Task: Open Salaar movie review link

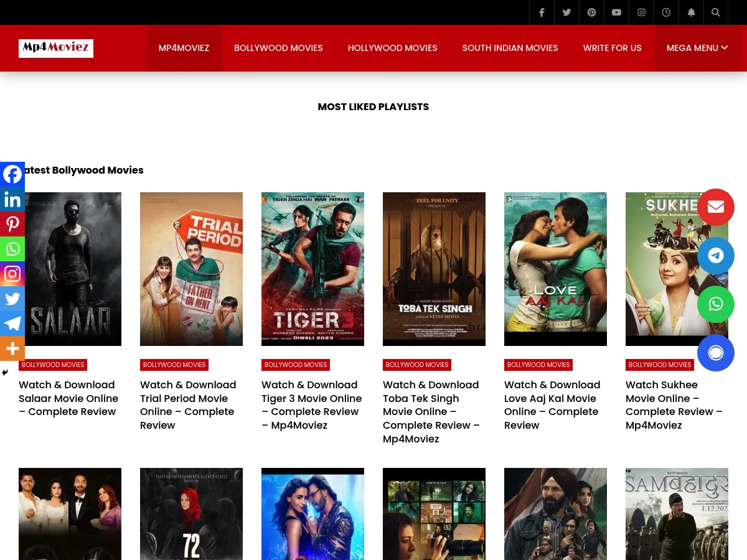Action: (68, 398)
